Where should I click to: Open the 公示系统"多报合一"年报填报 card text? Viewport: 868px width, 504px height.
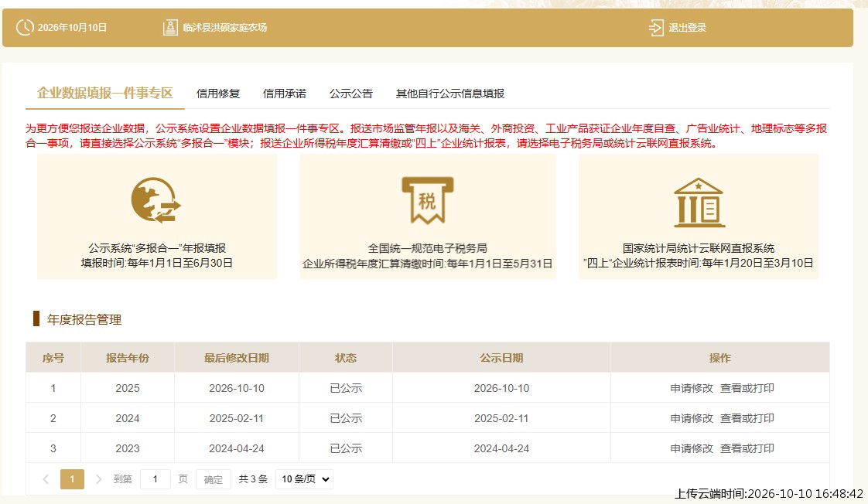point(157,248)
